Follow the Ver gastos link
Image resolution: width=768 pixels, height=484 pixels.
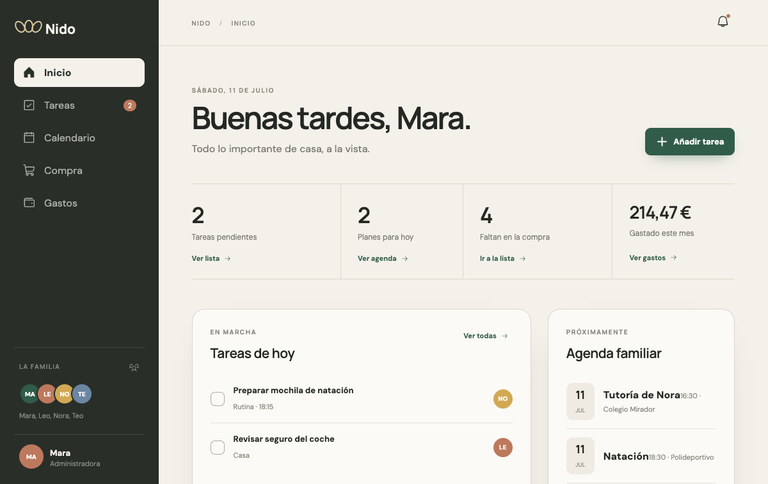coord(653,257)
